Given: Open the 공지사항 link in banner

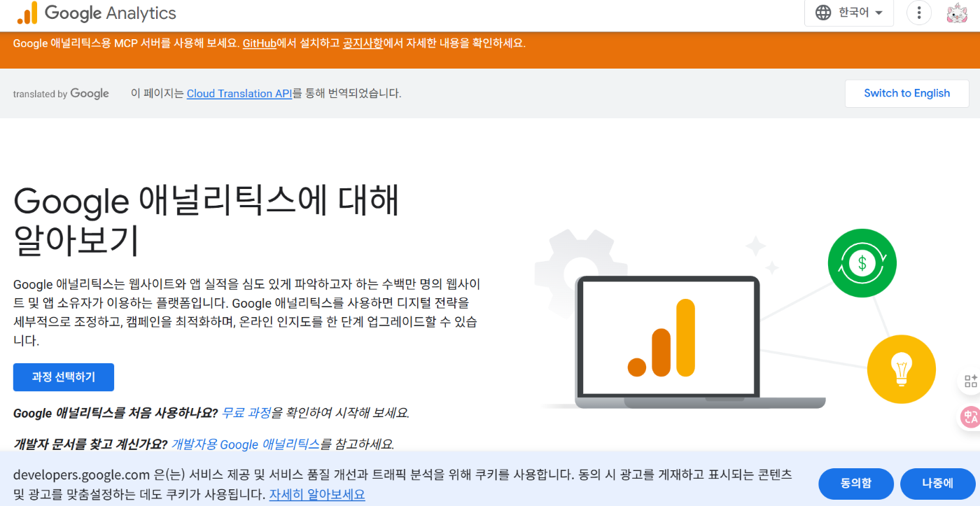Looking at the screenshot, I should [x=363, y=43].
